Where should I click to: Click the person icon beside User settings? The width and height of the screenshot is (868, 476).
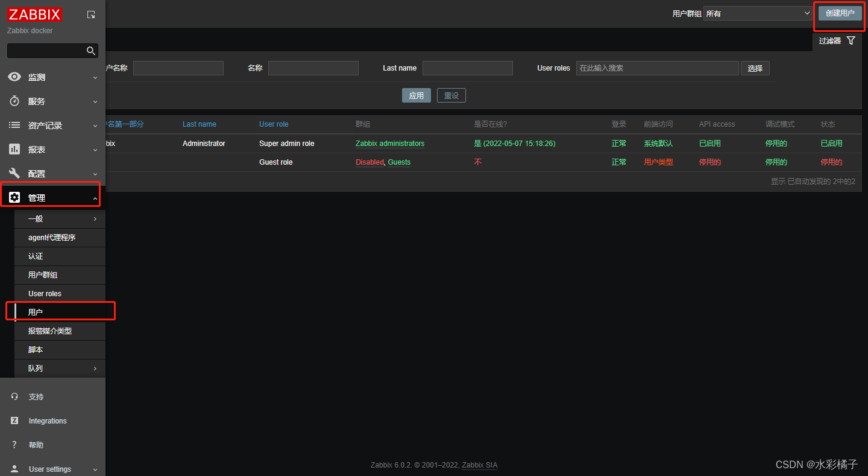click(14, 469)
